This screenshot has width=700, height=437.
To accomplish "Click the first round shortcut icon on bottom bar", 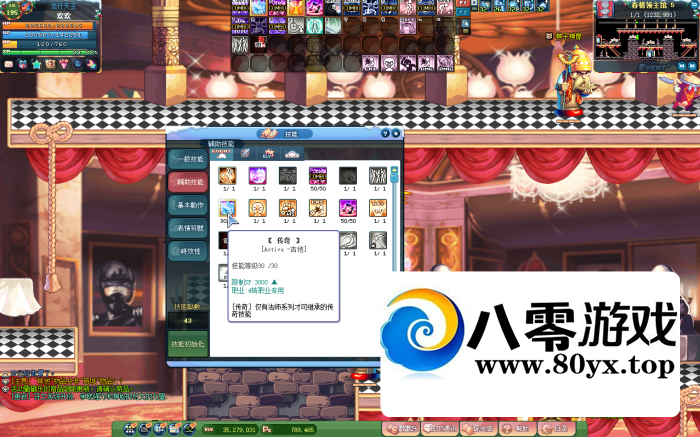I will point(130,429).
